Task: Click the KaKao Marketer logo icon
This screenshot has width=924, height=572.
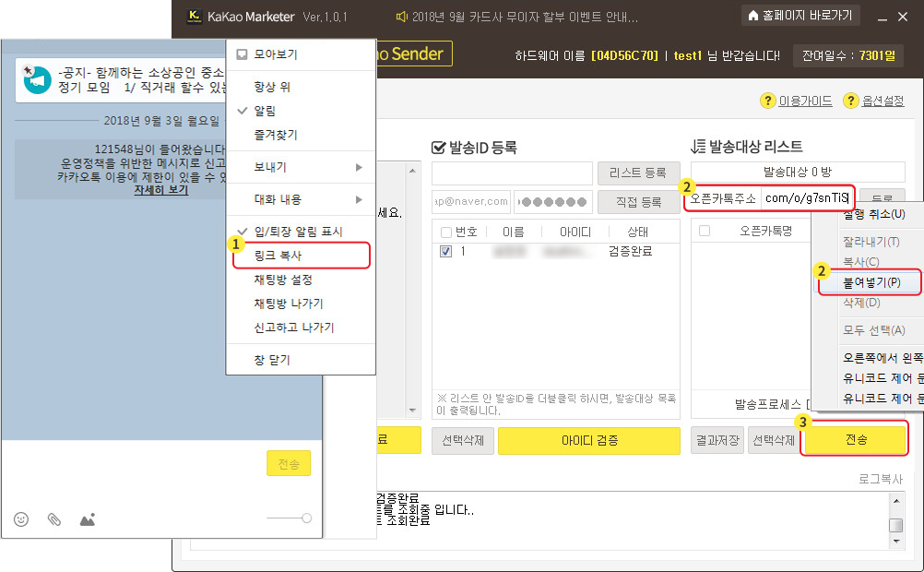Action: [x=194, y=17]
